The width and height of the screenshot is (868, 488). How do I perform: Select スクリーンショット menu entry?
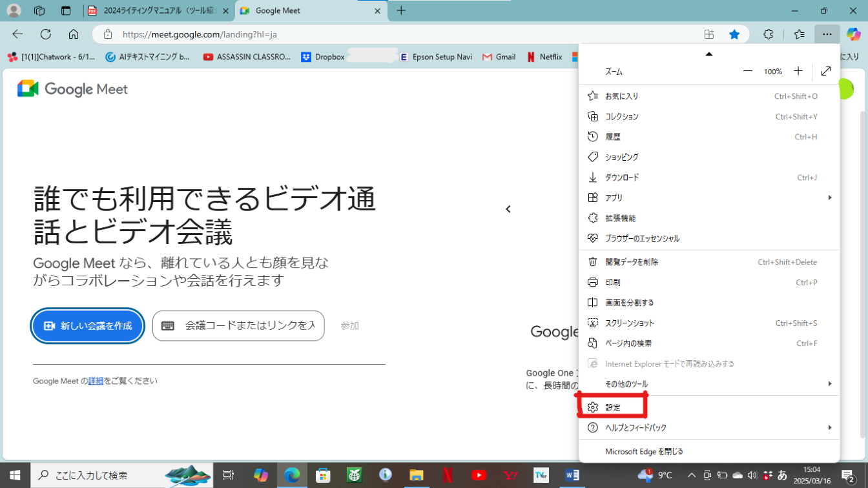click(x=629, y=323)
